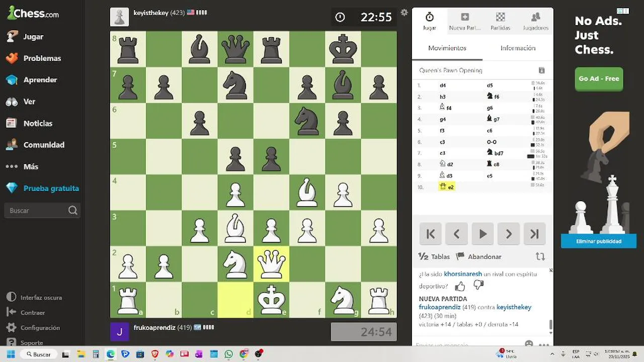Step back one move
This screenshot has height=362, width=644.
pos(456,234)
